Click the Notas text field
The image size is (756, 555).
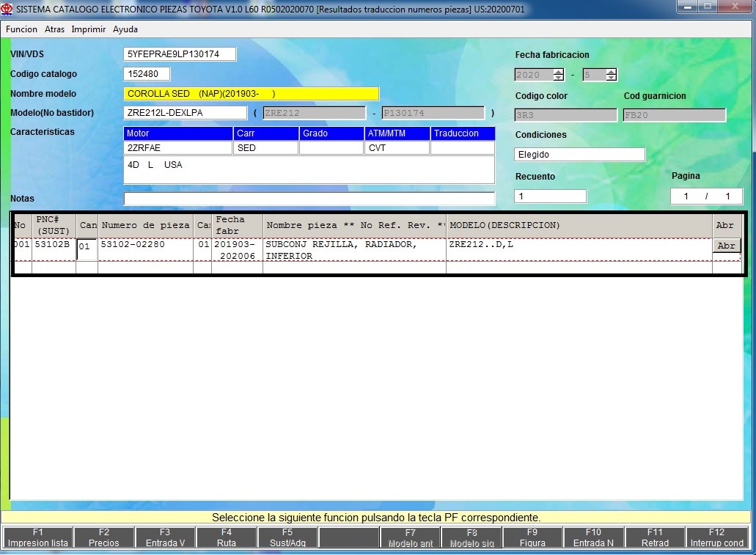click(309, 199)
